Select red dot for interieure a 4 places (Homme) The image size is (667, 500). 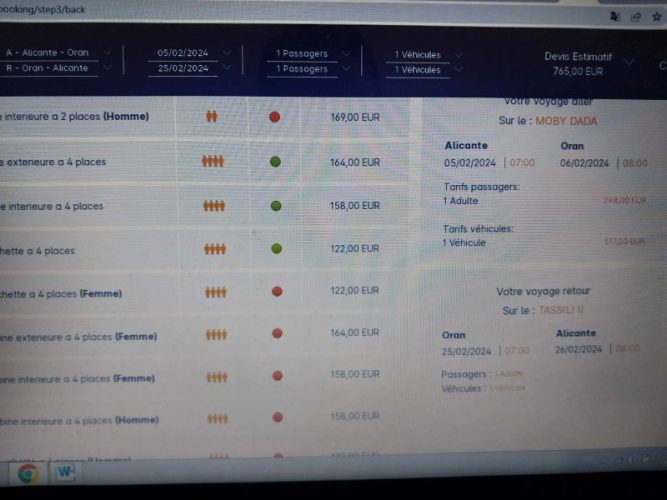pyautogui.click(x=278, y=417)
